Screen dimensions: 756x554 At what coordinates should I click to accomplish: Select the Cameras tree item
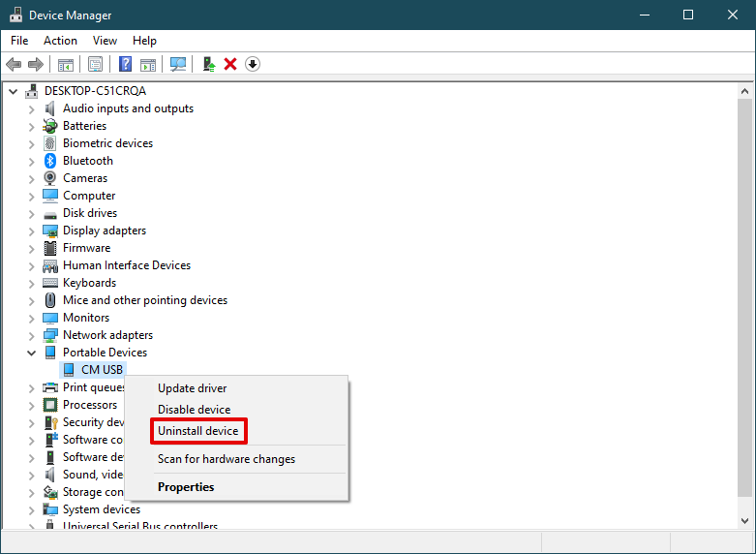[x=85, y=178]
